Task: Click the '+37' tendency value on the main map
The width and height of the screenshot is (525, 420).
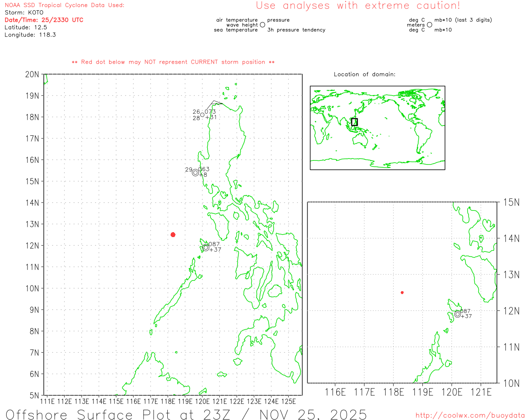Action: tap(215, 249)
